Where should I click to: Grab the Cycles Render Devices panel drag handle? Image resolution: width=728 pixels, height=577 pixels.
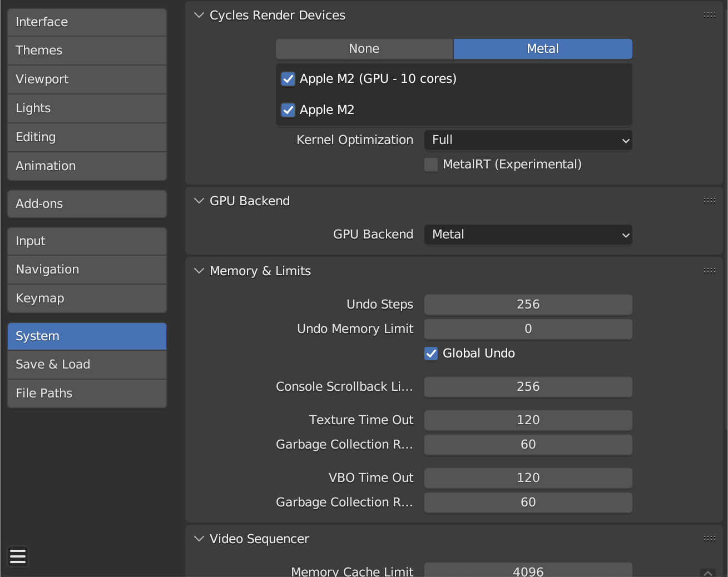point(709,15)
